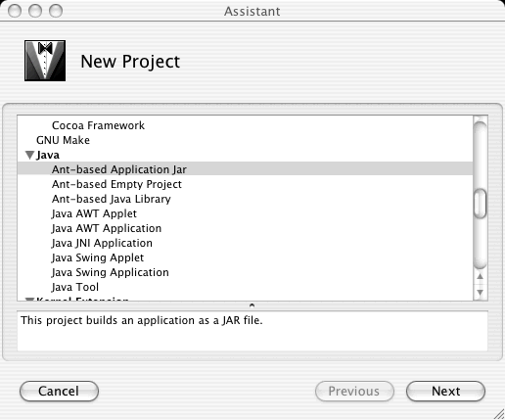Collapse the Java category disclosure triangle
Image resolution: width=505 pixels, height=420 pixels.
[30, 155]
